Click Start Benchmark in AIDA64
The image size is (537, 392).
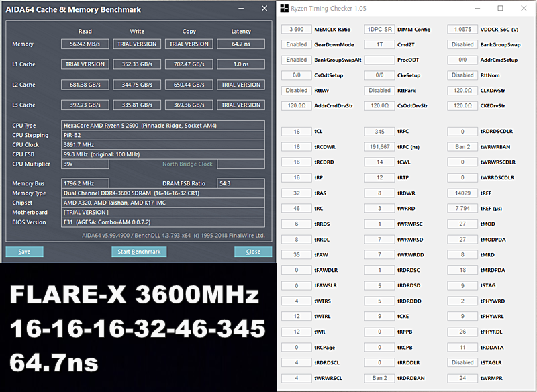[x=139, y=252]
